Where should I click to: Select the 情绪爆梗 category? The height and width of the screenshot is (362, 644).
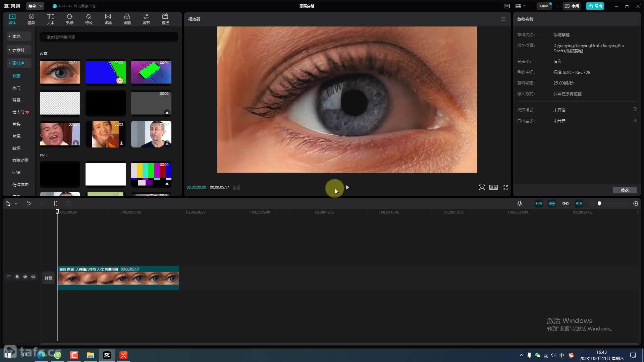coord(20,185)
